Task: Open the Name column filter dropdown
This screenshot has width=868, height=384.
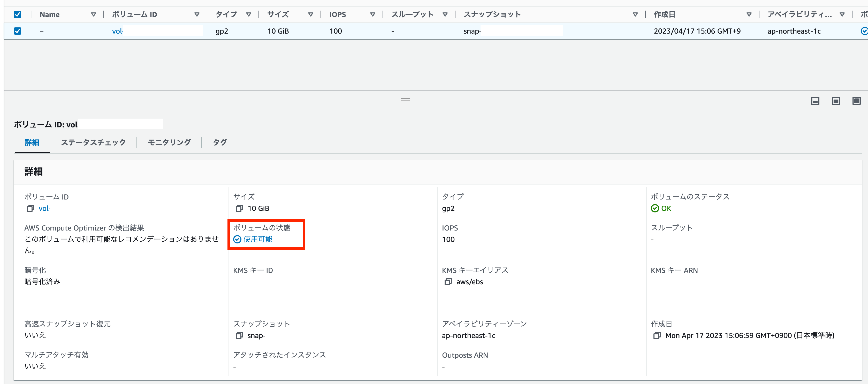Action: tap(93, 14)
